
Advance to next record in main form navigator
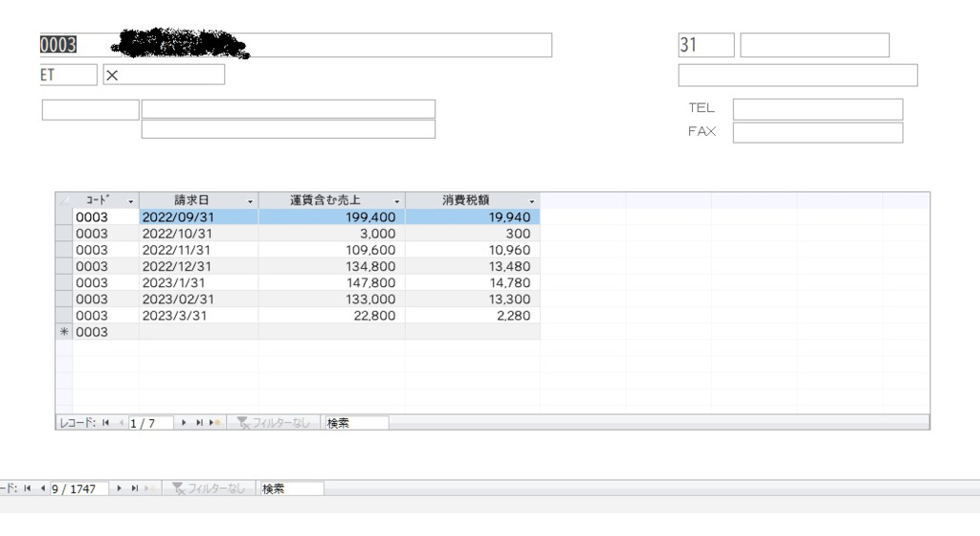tap(119, 488)
